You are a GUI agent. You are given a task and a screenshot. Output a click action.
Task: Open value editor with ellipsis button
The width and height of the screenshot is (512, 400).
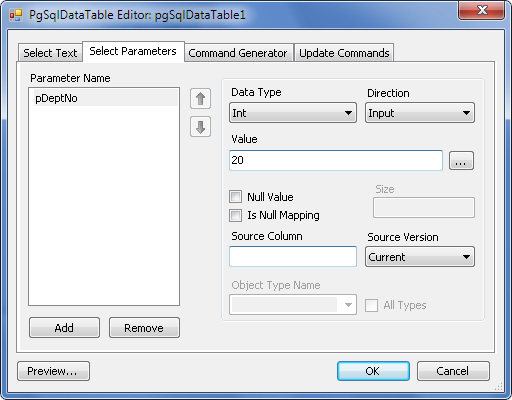coord(461,161)
